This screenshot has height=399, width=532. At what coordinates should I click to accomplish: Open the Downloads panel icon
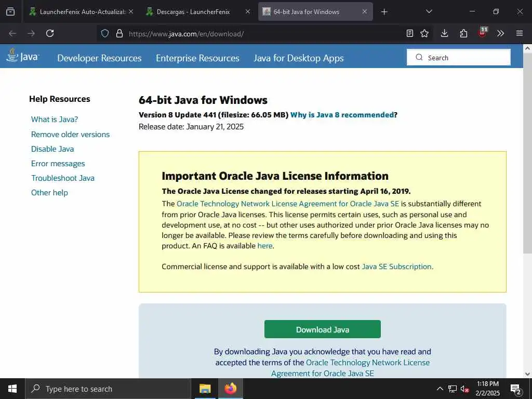[x=445, y=33]
